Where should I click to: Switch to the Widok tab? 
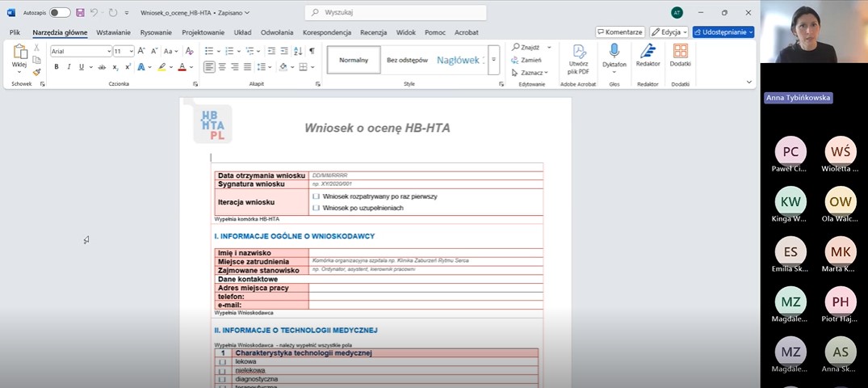pyautogui.click(x=406, y=32)
